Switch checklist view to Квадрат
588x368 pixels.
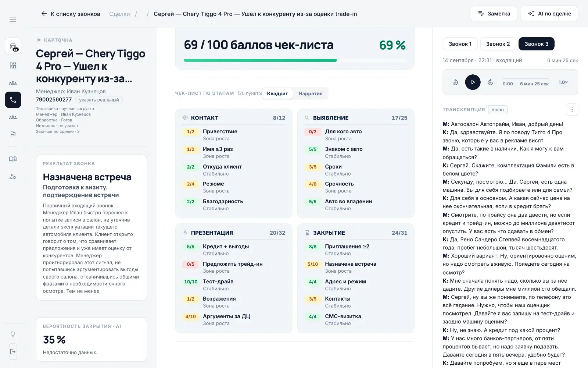277,93
